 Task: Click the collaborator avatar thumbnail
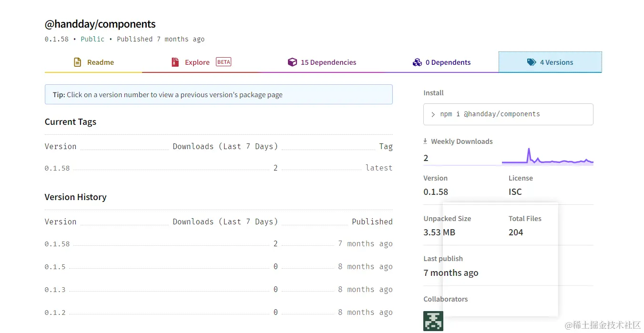pyautogui.click(x=433, y=321)
